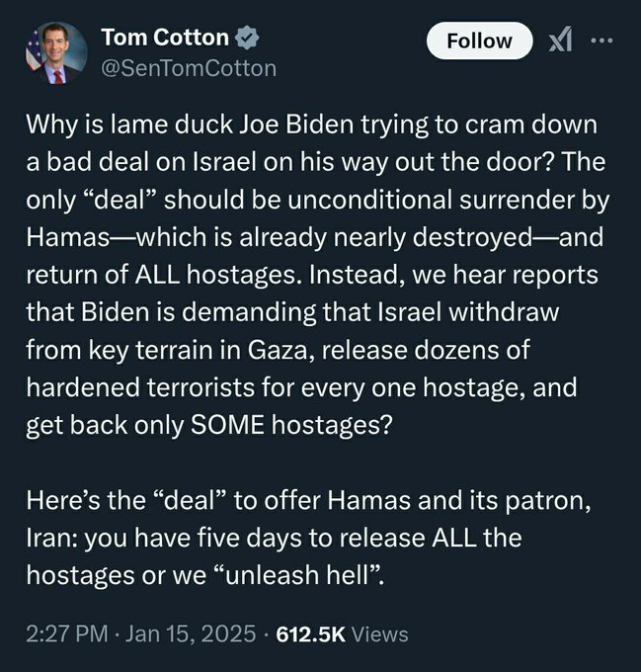Click the line 'hostages or we "unleash hell"'
Viewport: 641px width, 672px height.
(205, 575)
